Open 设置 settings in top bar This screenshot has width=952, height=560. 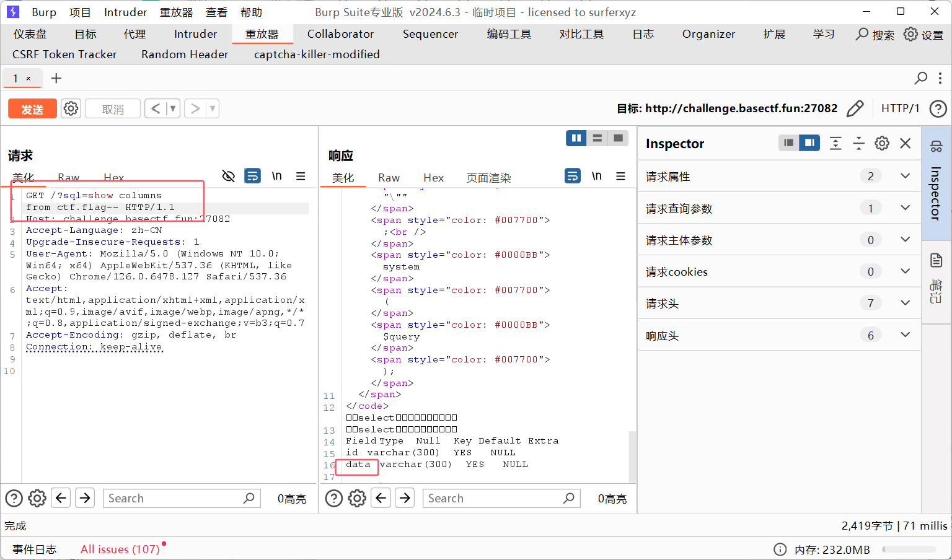pyautogui.click(x=923, y=35)
